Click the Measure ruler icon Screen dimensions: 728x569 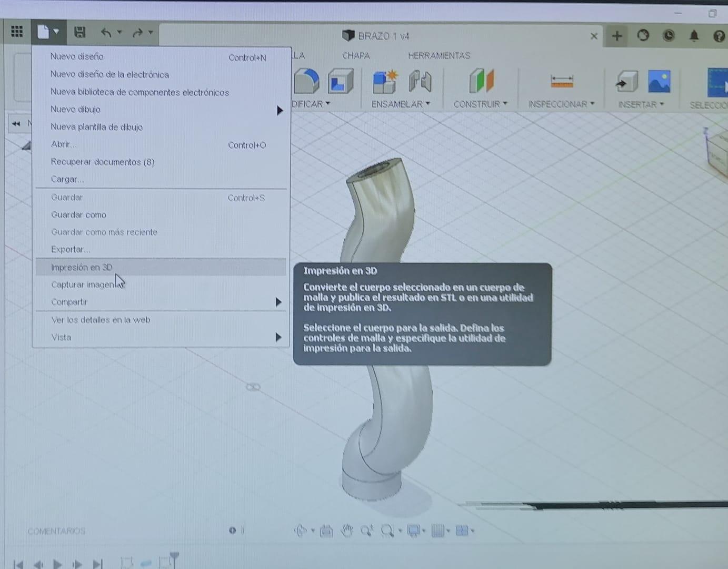tap(562, 82)
